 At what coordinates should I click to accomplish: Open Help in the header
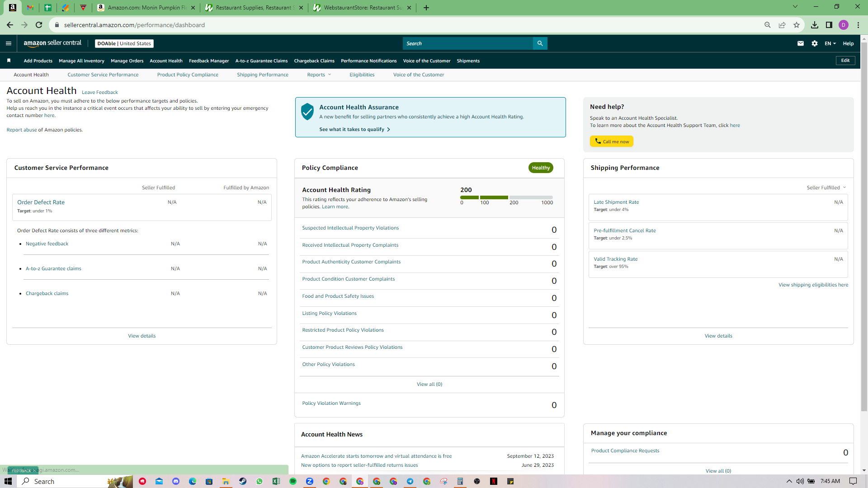[848, 43]
